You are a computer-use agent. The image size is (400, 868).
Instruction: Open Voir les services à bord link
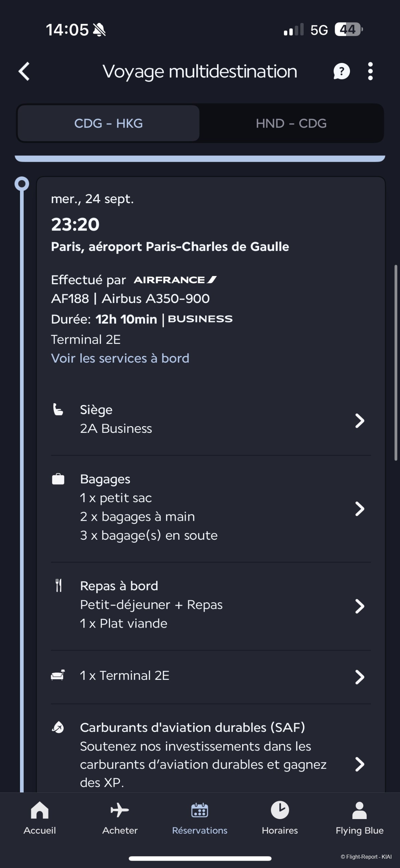[120, 358]
